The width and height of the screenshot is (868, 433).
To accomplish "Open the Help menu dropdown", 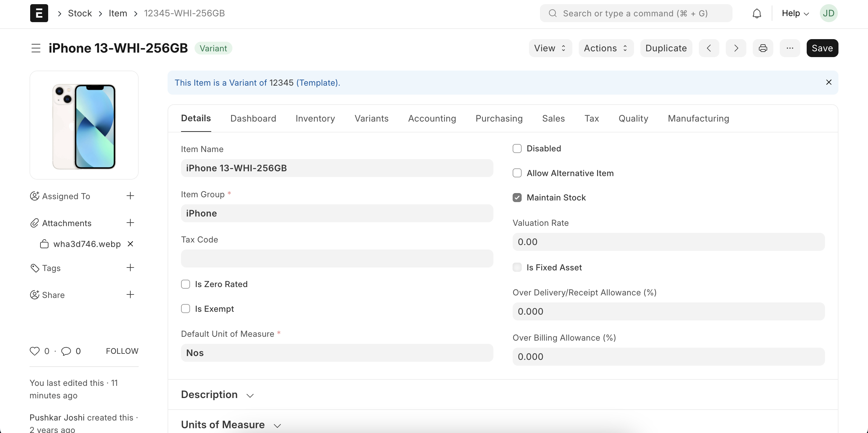I will tap(795, 13).
